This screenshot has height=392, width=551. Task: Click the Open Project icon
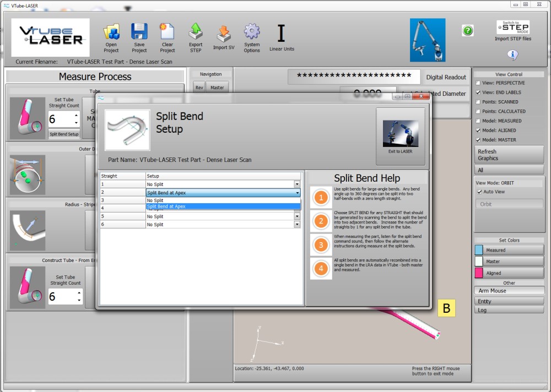click(x=111, y=32)
